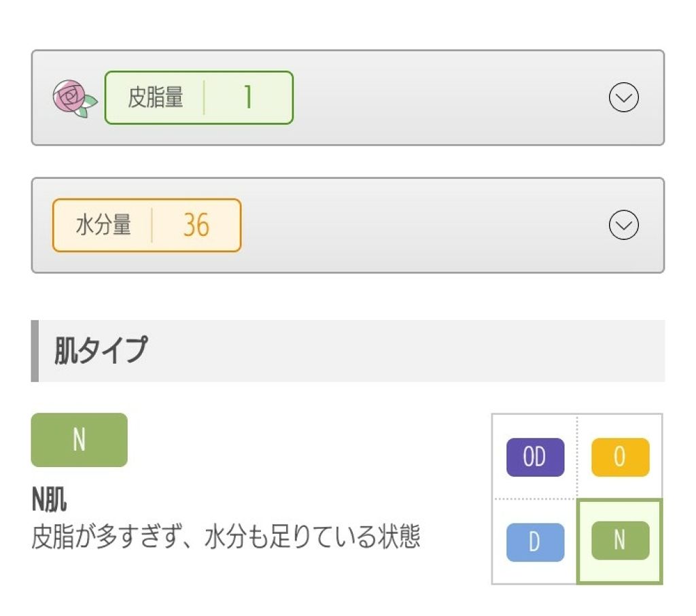696x616 pixels.
Task: Click the moisture value 36
Action: 196,226
